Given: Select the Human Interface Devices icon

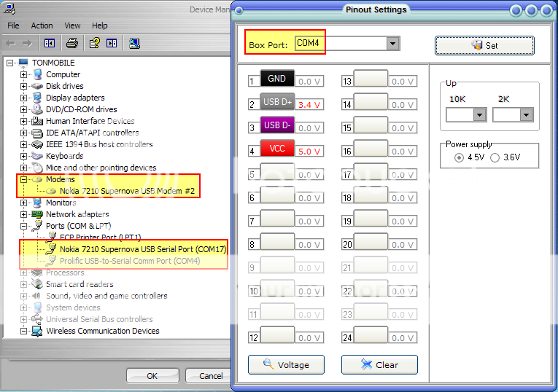Looking at the screenshot, I should click(x=37, y=121).
